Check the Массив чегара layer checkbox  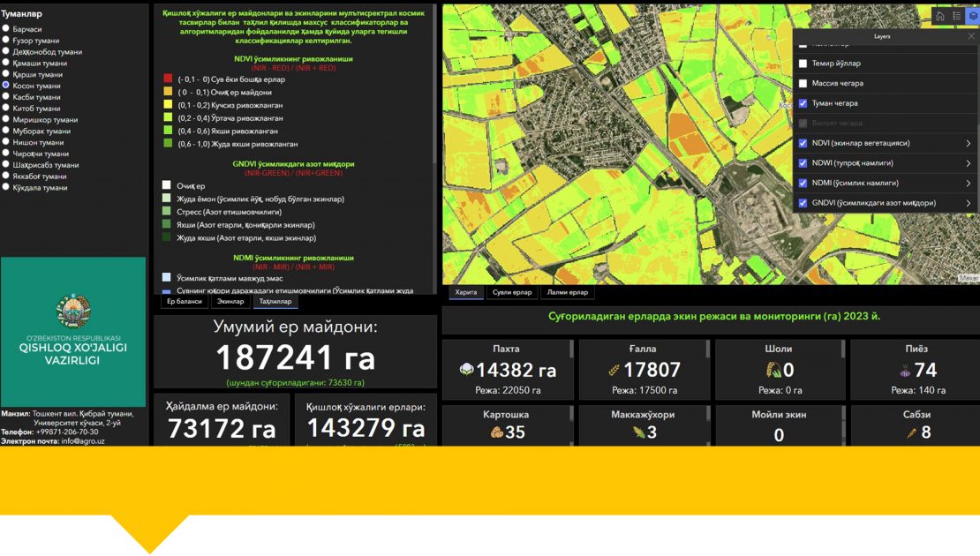[803, 83]
